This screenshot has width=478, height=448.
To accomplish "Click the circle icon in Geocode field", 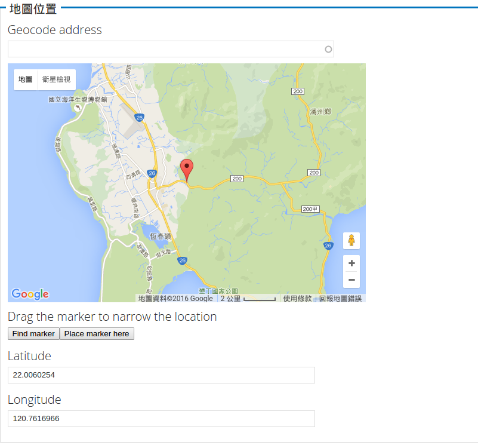I will coord(328,49).
